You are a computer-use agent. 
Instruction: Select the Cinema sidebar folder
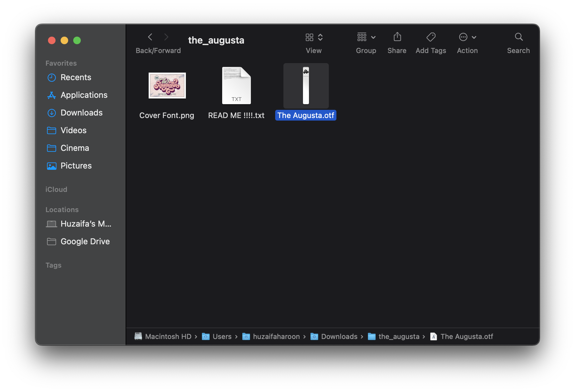click(51, 148)
